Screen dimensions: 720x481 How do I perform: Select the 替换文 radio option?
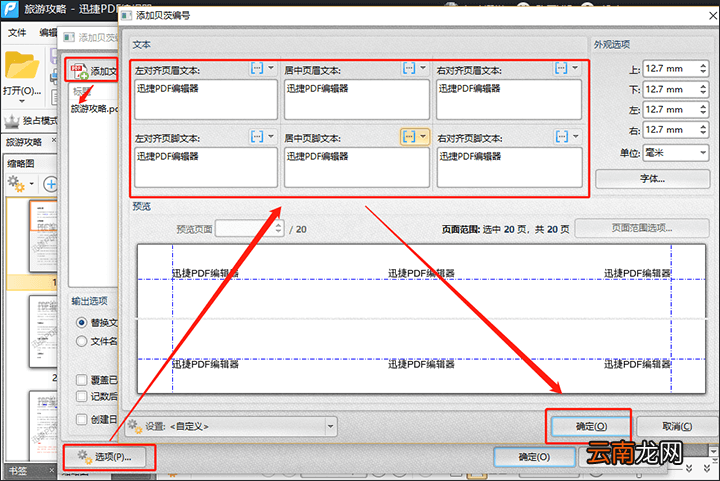pos(81,323)
